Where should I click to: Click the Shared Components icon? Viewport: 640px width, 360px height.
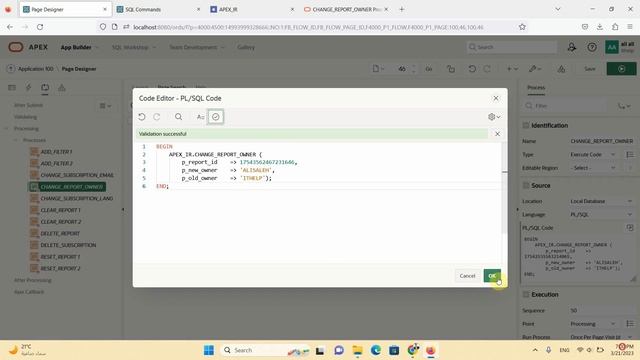pos(562,69)
